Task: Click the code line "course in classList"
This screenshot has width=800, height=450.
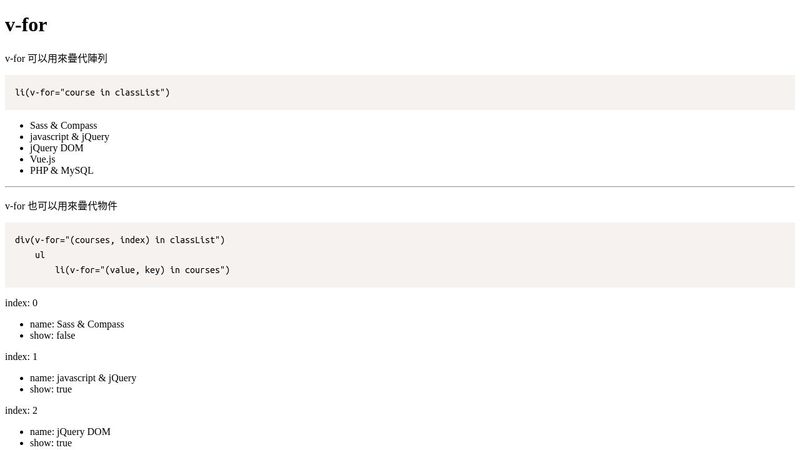Action: (x=92, y=93)
